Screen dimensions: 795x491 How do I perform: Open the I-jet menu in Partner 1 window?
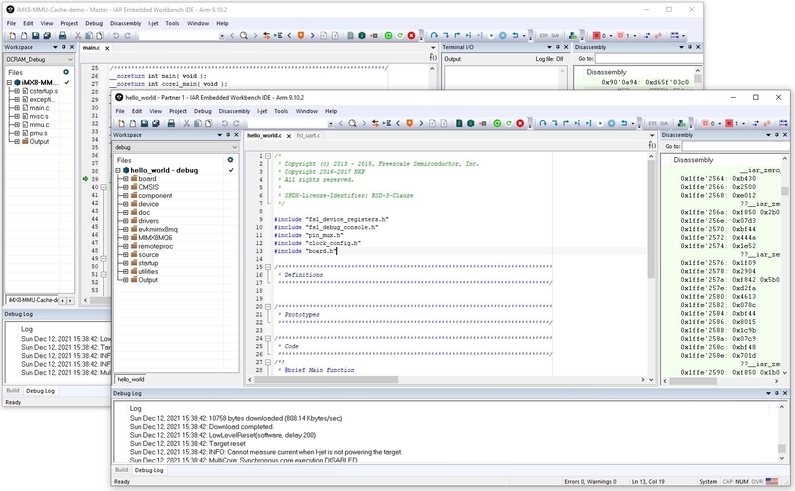pos(262,111)
